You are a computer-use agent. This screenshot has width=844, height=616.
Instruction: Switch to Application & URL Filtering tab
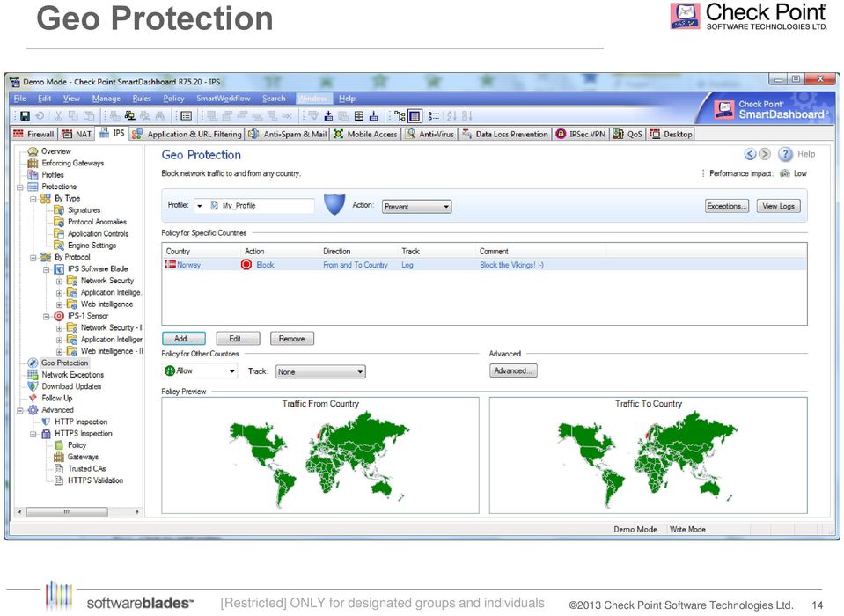pos(187,134)
